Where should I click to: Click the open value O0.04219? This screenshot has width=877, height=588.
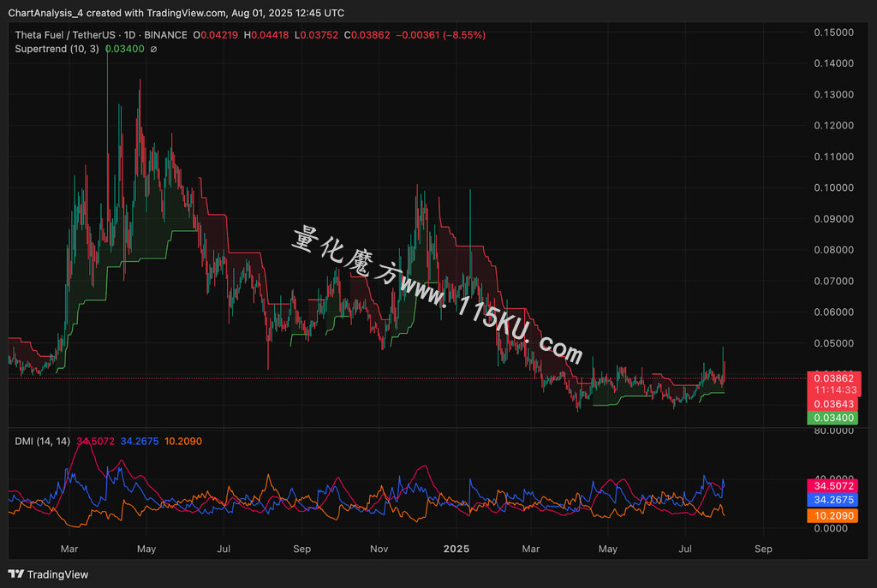coord(215,34)
